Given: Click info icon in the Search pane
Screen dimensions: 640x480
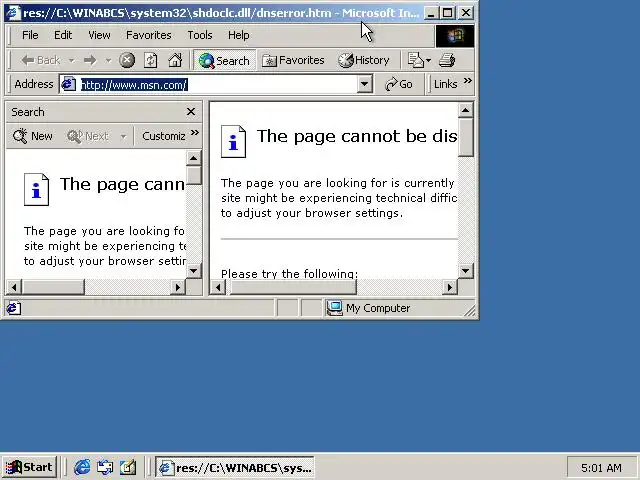Looking at the screenshot, I should pos(36,190).
